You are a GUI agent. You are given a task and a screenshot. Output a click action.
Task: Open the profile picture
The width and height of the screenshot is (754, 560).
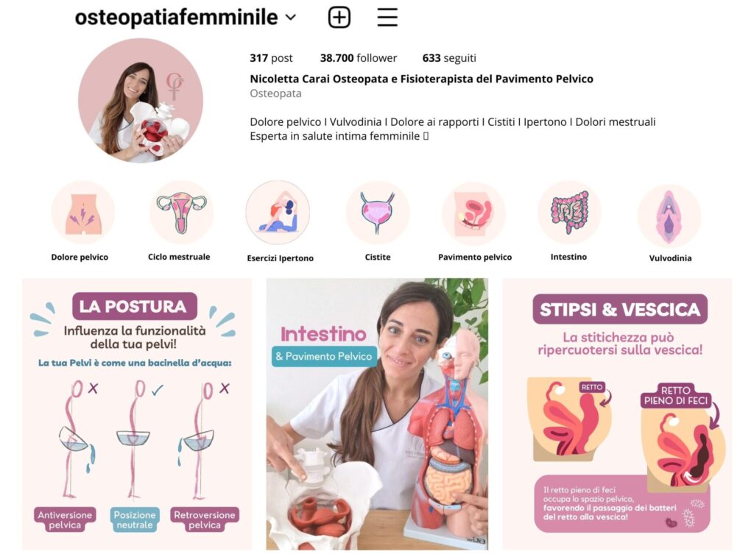[x=141, y=101]
